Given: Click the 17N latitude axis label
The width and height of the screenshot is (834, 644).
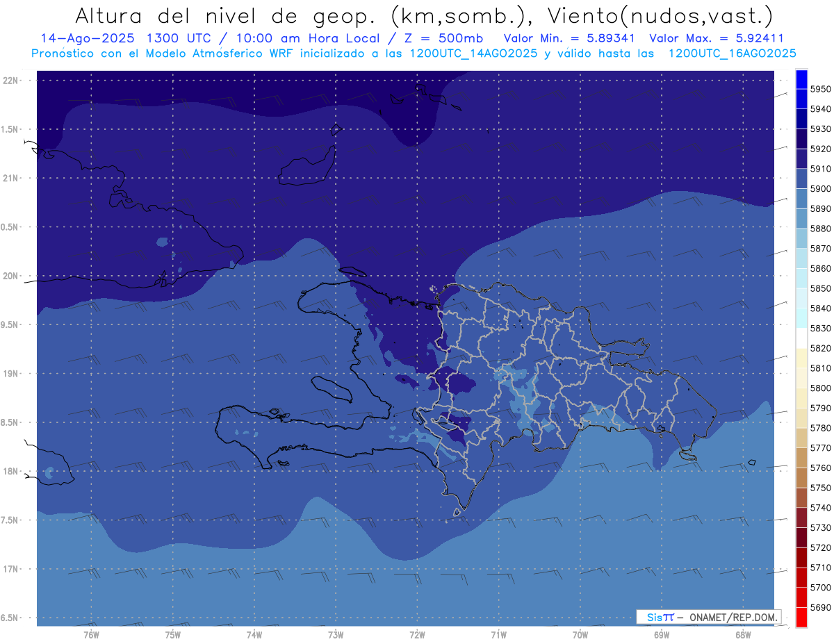Looking at the screenshot, I should coord(13,569).
